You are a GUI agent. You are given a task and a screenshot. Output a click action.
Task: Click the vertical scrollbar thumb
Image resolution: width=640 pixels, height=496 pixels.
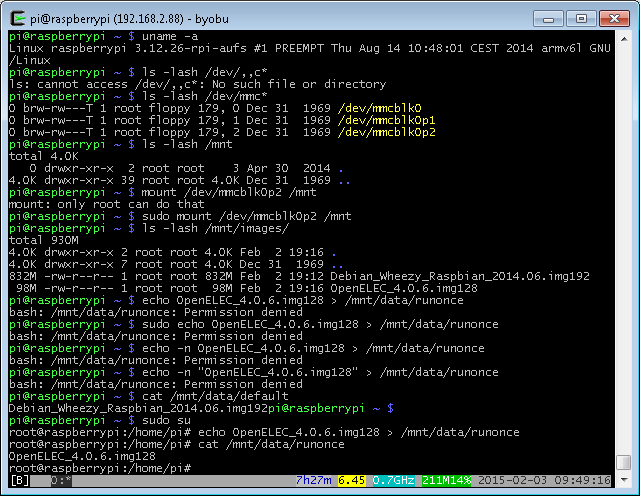pyautogui.click(x=624, y=463)
